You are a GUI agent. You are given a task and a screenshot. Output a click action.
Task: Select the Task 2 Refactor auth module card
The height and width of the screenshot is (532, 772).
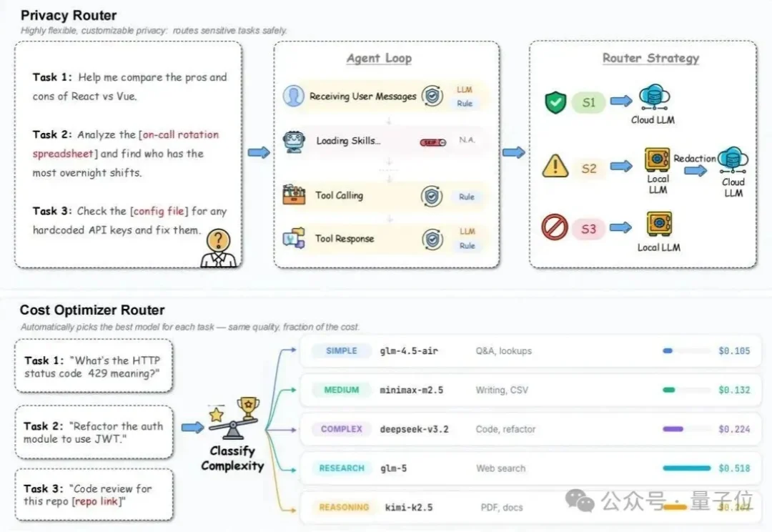(x=94, y=432)
